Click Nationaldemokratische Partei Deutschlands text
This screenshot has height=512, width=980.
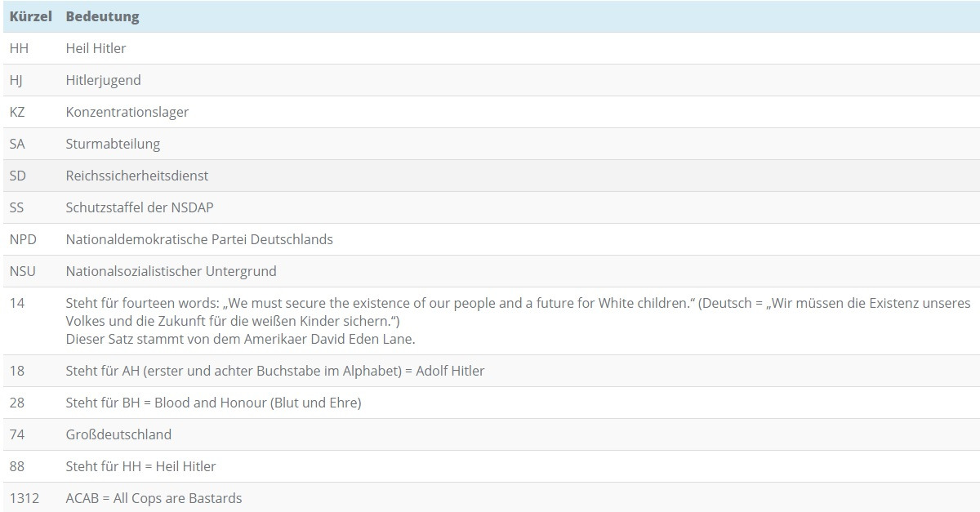click(199, 239)
